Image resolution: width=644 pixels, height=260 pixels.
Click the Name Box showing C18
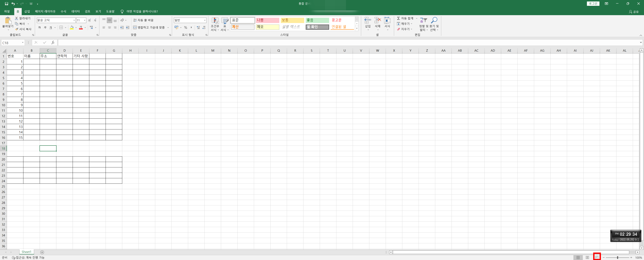[11, 43]
